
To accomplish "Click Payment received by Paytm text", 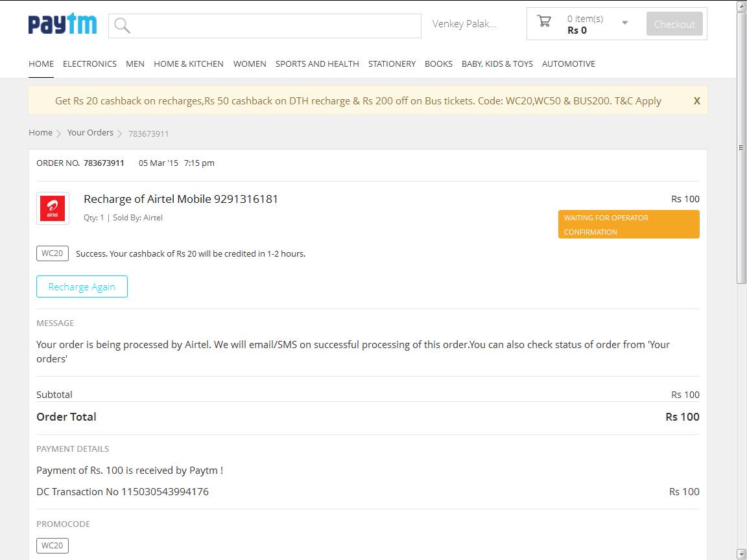I will click(x=130, y=471).
